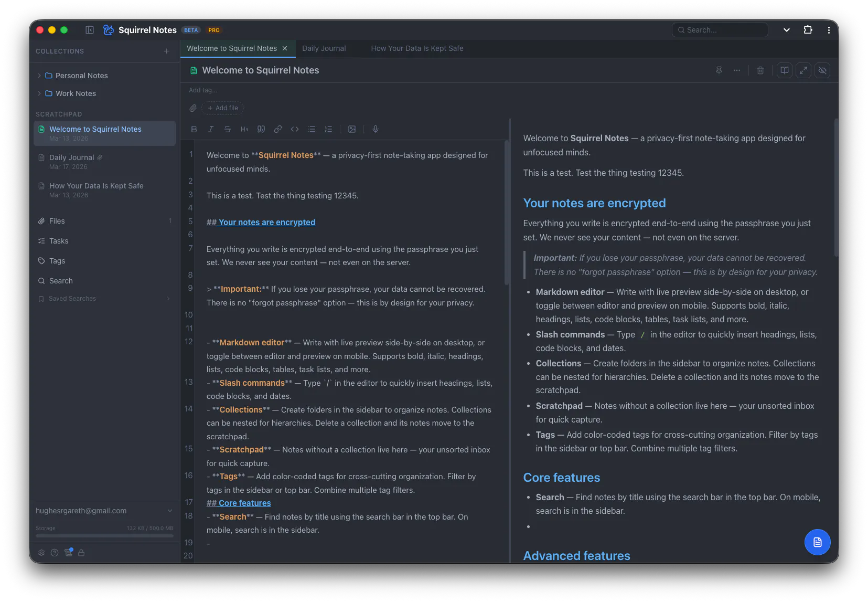Image resolution: width=868 pixels, height=602 pixels.
Task: Open Tasks in the sidebar
Action: click(104, 241)
